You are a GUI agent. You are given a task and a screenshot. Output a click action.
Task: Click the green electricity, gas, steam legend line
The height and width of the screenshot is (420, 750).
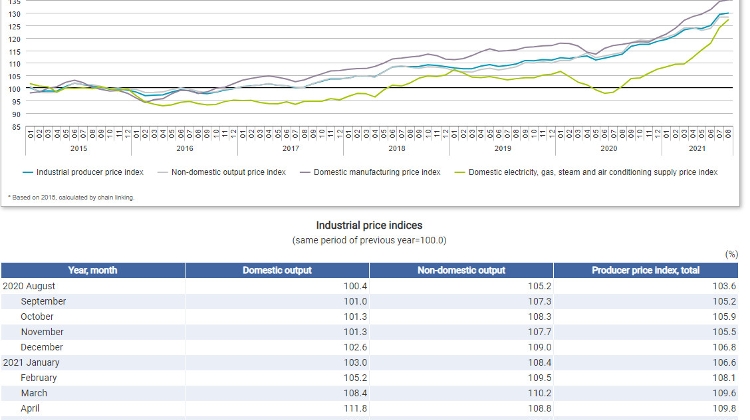pyautogui.click(x=461, y=172)
